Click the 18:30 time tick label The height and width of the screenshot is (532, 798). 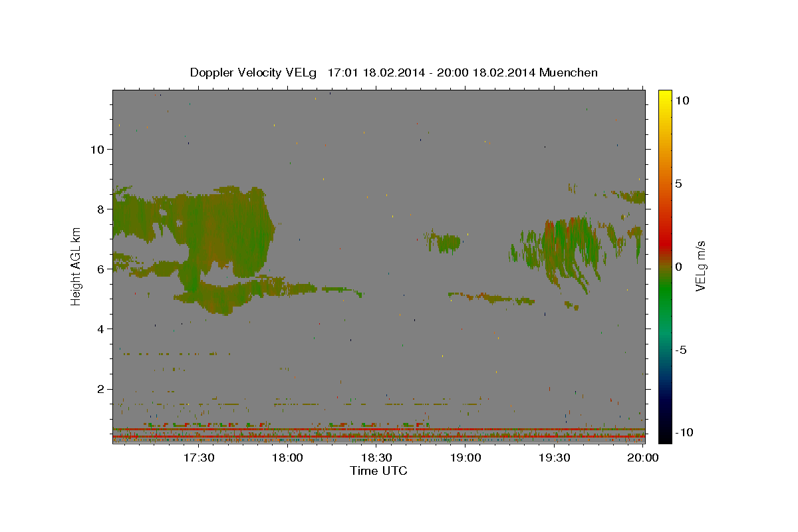click(376, 458)
